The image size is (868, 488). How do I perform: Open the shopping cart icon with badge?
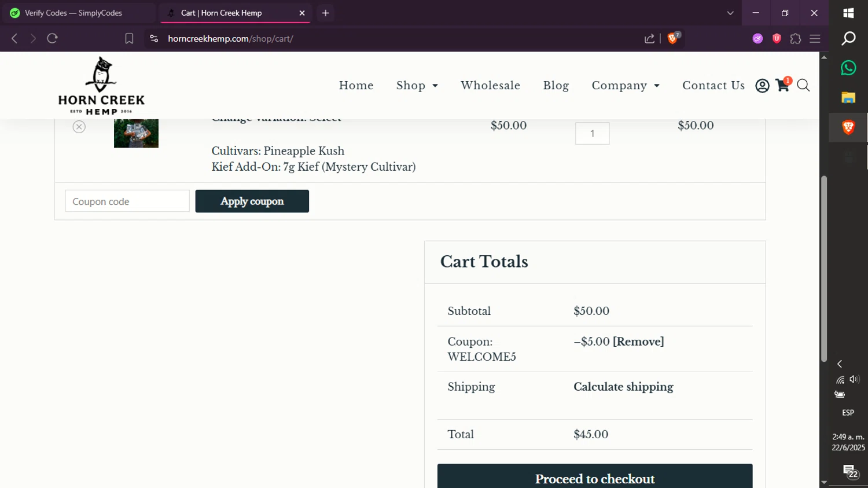click(784, 85)
